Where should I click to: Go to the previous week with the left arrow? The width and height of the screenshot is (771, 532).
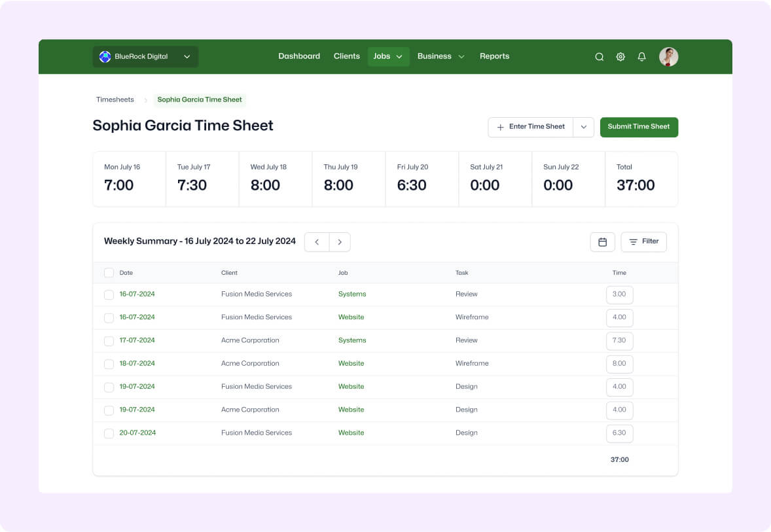point(317,241)
